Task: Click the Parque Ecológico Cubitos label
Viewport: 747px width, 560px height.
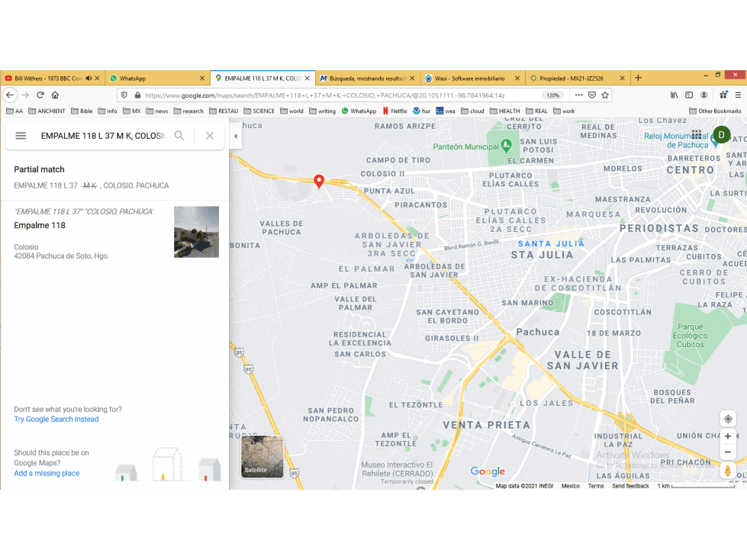Action: pos(690,336)
